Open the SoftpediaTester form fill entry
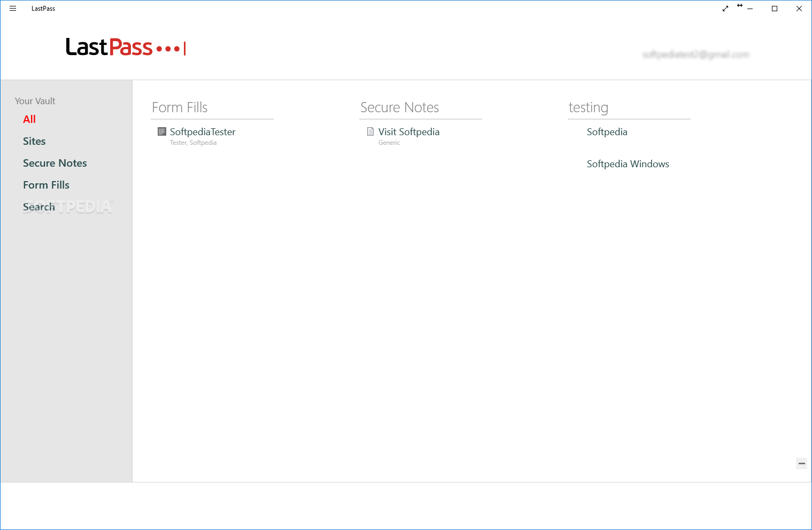 (x=203, y=132)
